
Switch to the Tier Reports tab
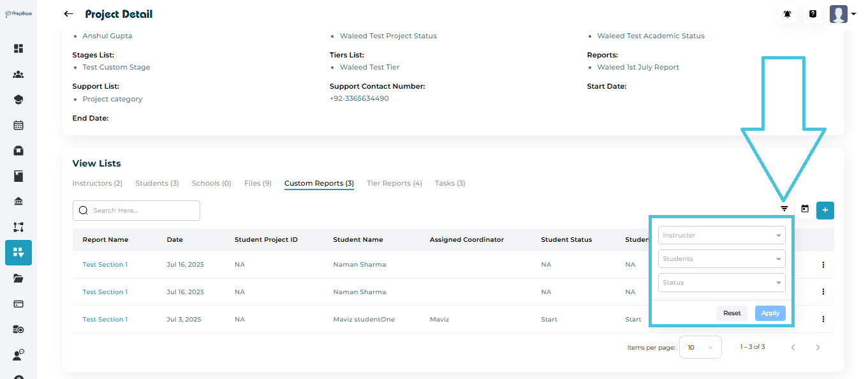pyautogui.click(x=394, y=183)
